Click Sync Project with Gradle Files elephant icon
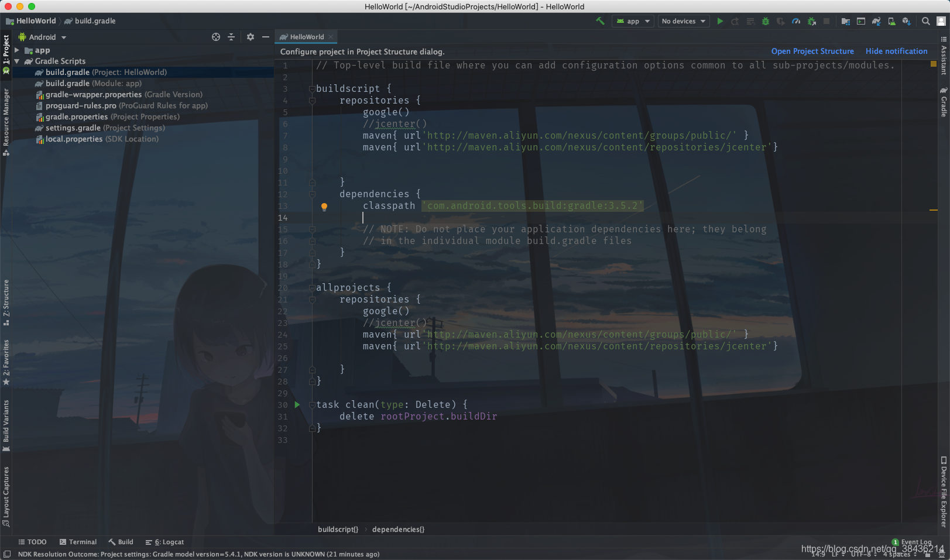 [876, 21]
